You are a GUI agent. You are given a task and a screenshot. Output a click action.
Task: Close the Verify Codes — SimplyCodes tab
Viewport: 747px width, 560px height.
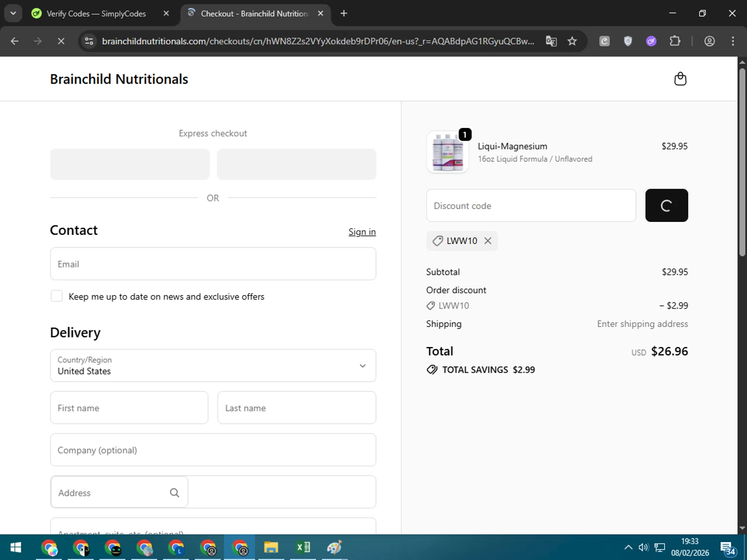(x=166, y=13)
